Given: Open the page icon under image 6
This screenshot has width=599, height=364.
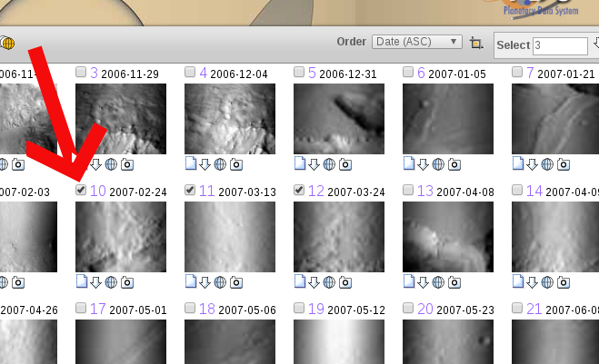Looking at the screenshot, I should (409, 162).
